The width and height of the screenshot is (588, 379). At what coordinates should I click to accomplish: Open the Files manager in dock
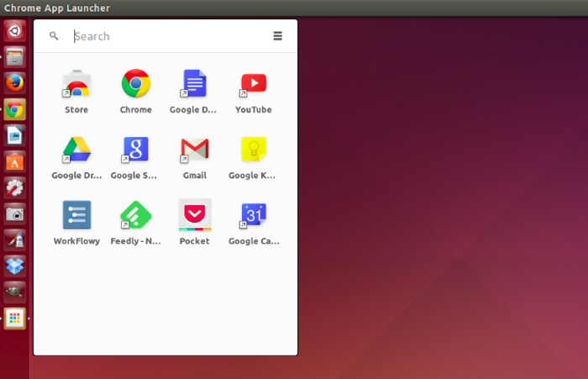(14, 56)
